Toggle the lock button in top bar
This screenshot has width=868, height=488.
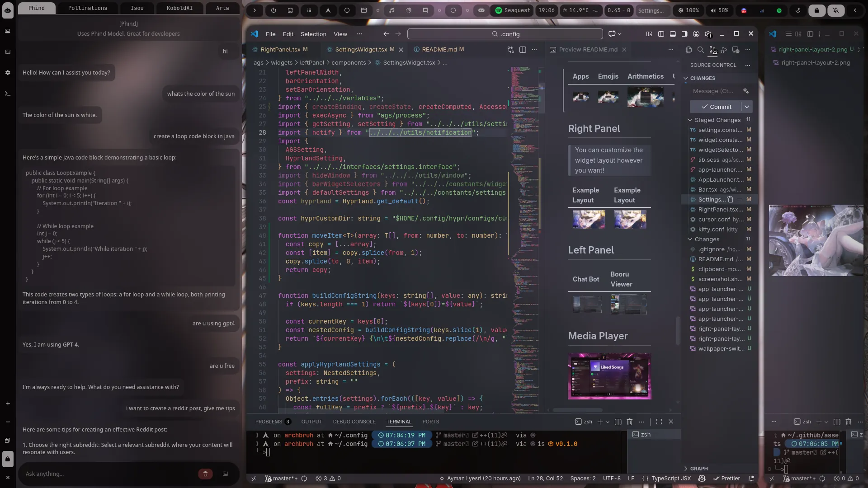click(816, 10)
